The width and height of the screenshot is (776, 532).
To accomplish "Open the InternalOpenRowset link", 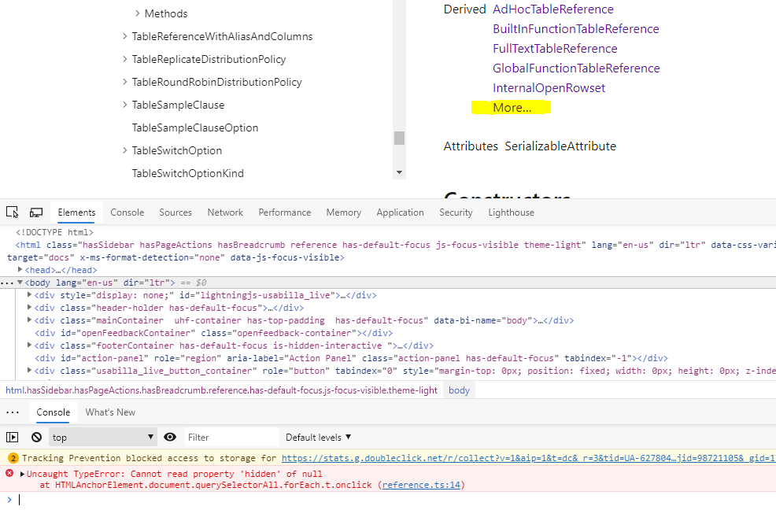I will 549,87.
